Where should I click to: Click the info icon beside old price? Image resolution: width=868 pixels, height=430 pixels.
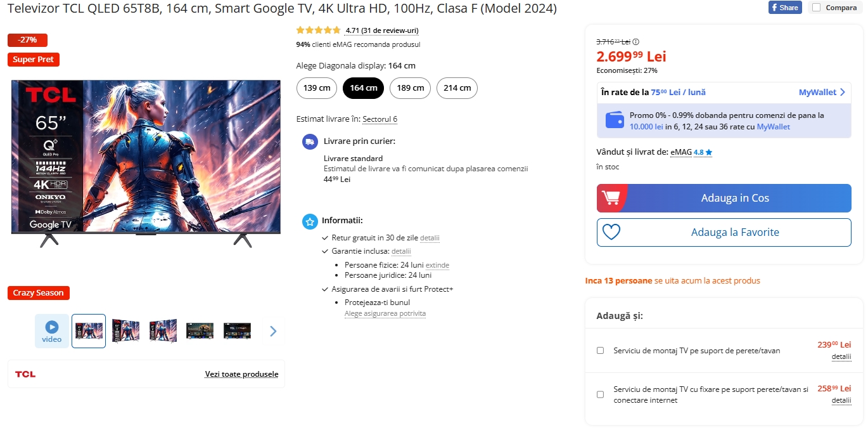click(x=635, y=42)
